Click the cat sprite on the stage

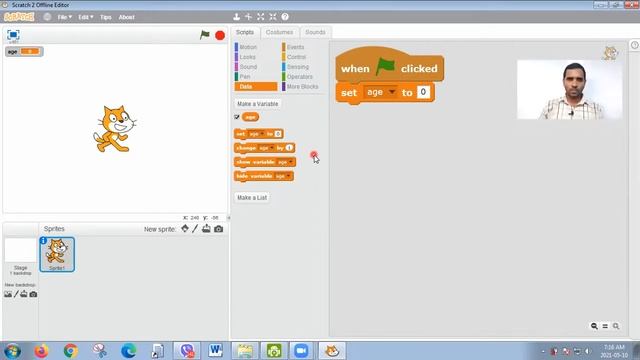[114, 129]
